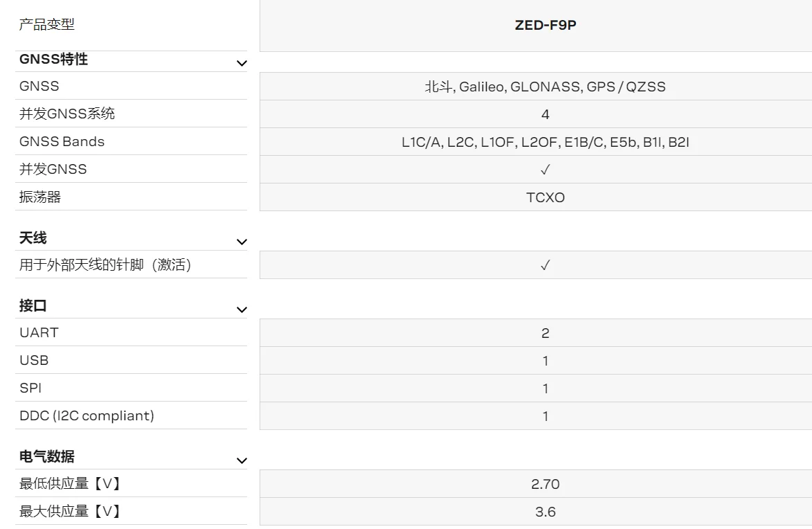The image size is (812, 529).
Task: Select the SPI row label
Action: point(30,388)
